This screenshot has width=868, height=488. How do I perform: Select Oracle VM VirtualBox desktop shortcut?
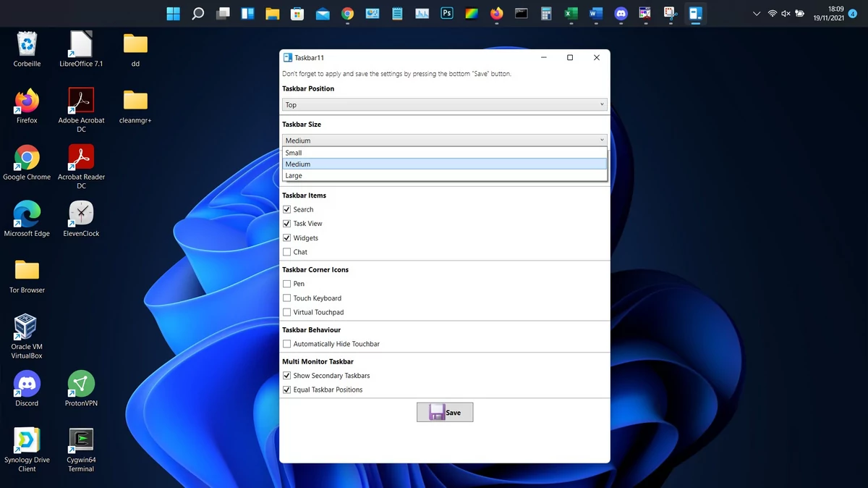click(x=27, y=336)
